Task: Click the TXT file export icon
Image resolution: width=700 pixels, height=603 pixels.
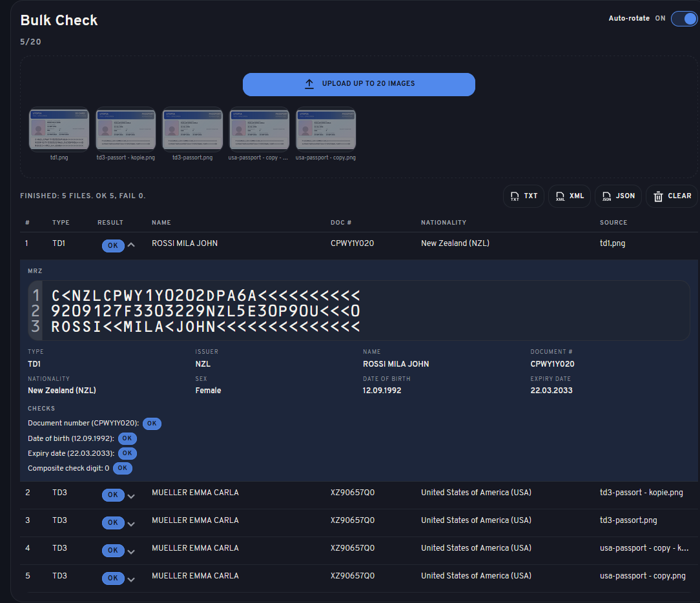Action: [x=513, y=196]
